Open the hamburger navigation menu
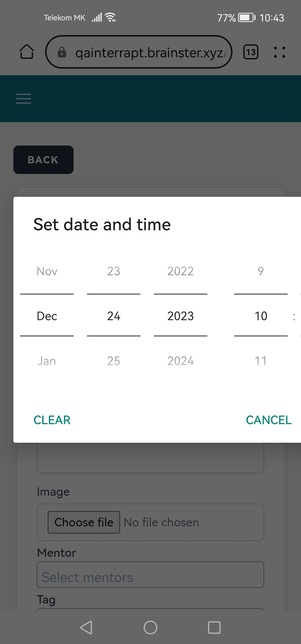This screenshot has height=644, width=301. click(23, 99)
